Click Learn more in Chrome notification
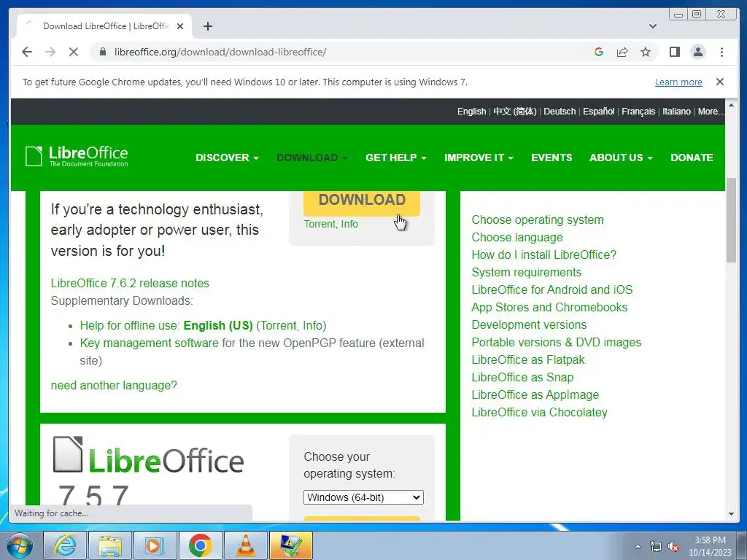 coord(678,82)
